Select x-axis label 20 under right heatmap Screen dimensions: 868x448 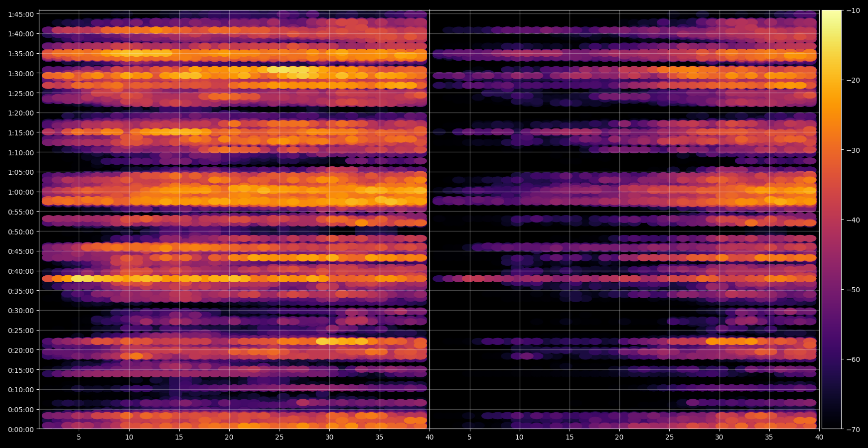click(619, 438)
